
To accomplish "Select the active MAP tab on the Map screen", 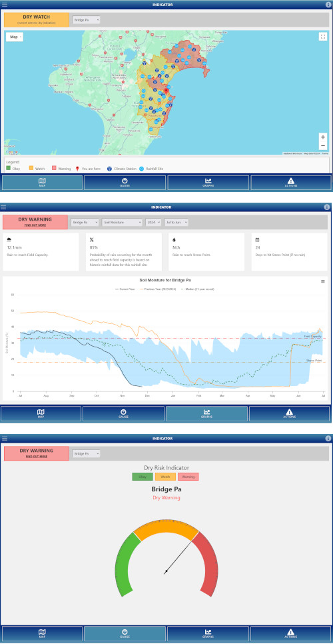I will 42,183.
